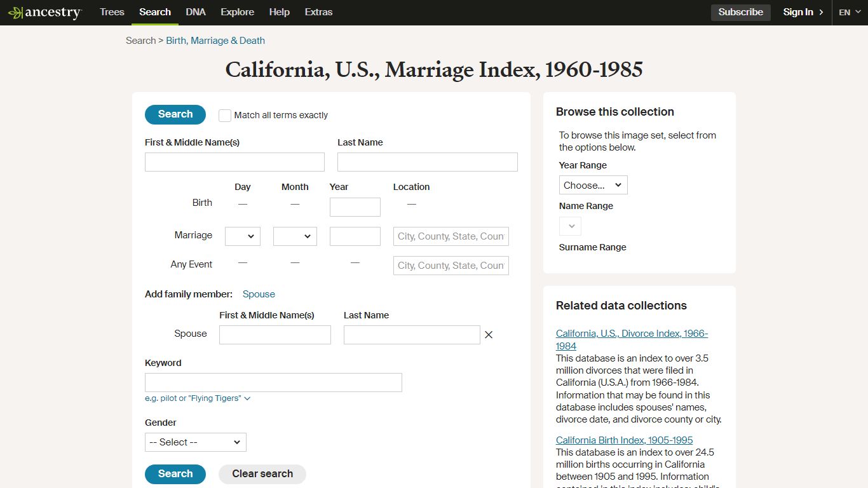
Task: Open the Ancestry logo home page
Action: (x=44, y=12)
